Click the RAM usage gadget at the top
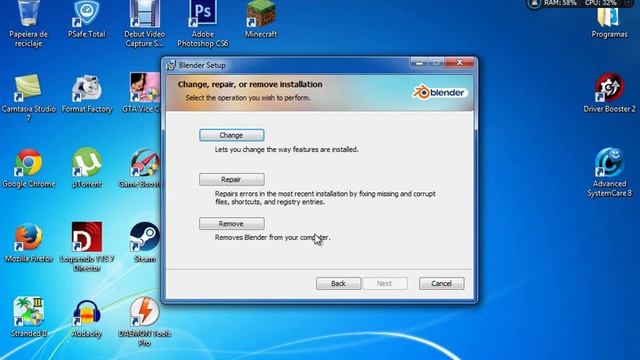This screenshot has width=640, height=360. point(559,3)
